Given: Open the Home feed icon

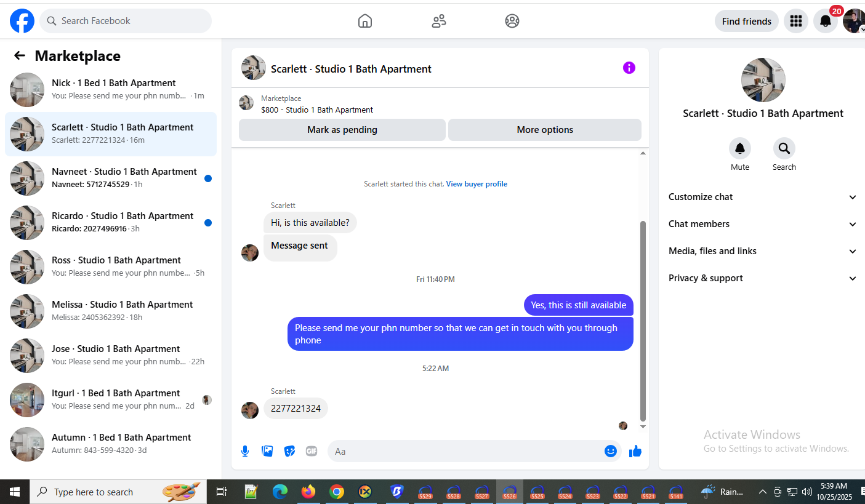Looking at the screenshot, I should point(365,21).
